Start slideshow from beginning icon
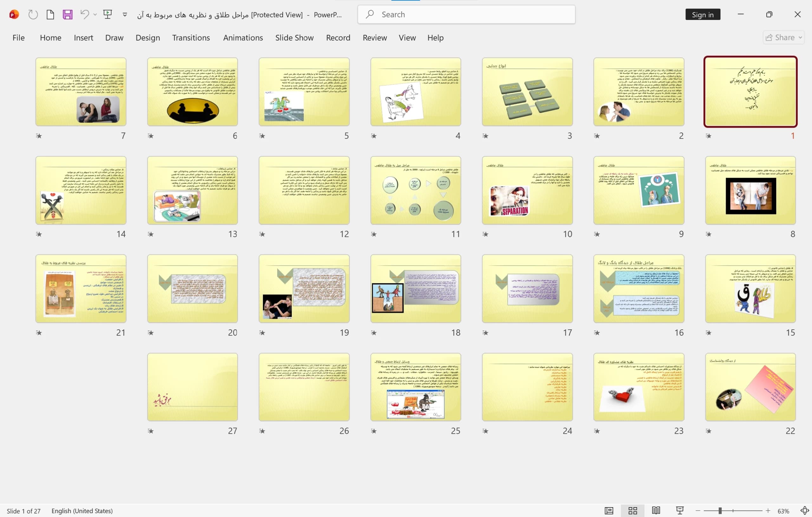 pos(108,15)
